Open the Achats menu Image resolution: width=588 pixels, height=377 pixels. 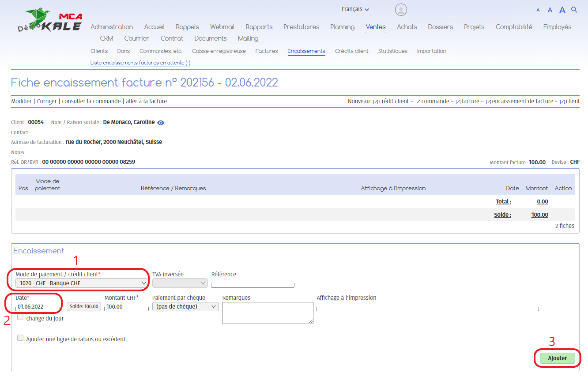pyautogui.click(x=407, y=27)
